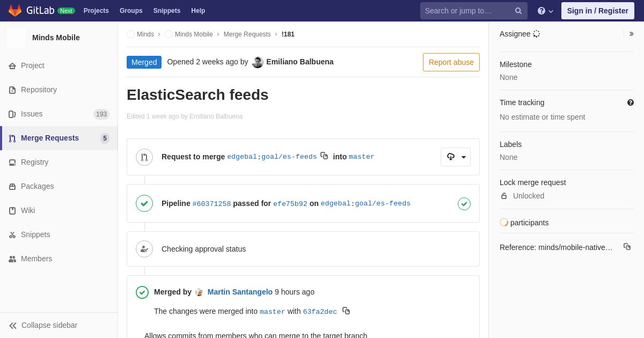Click the Repository file icon in sidebar
This screenshot has width=644, height=338.
(x=12, y=90)
